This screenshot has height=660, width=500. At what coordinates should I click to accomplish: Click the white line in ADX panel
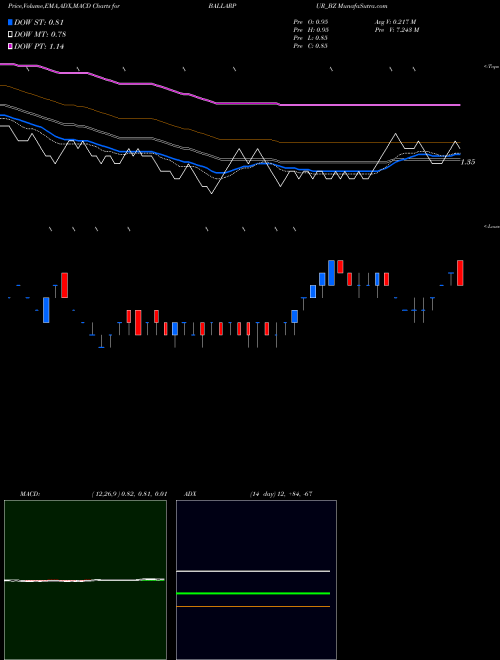253,571
